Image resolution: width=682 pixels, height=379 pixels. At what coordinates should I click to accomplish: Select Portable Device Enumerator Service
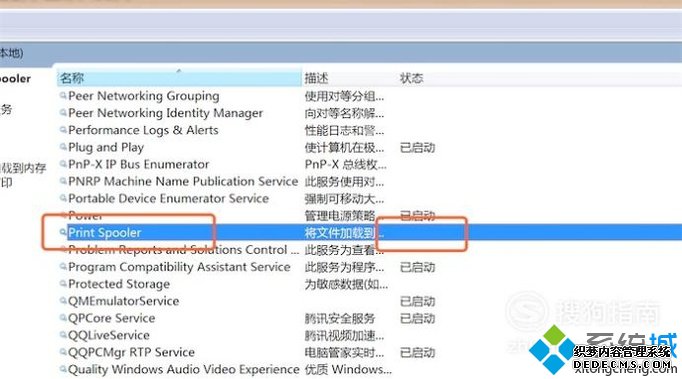pyautogui.click(x=168, y=198)
